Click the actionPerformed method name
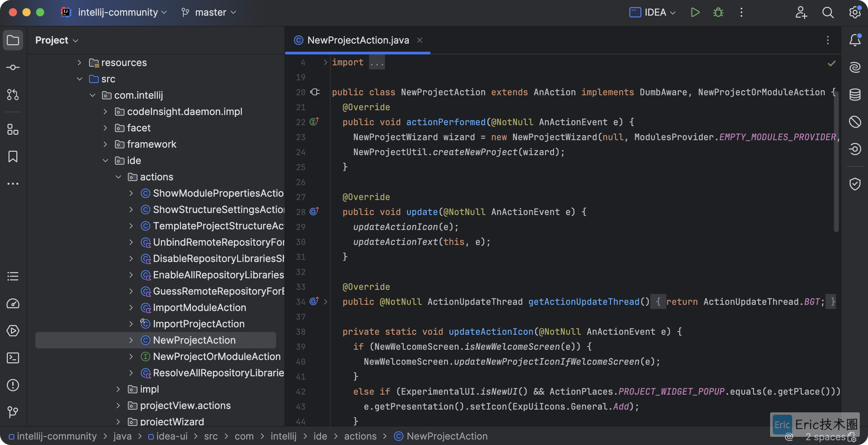The image size is (868, 445). [x=446, y=122]
